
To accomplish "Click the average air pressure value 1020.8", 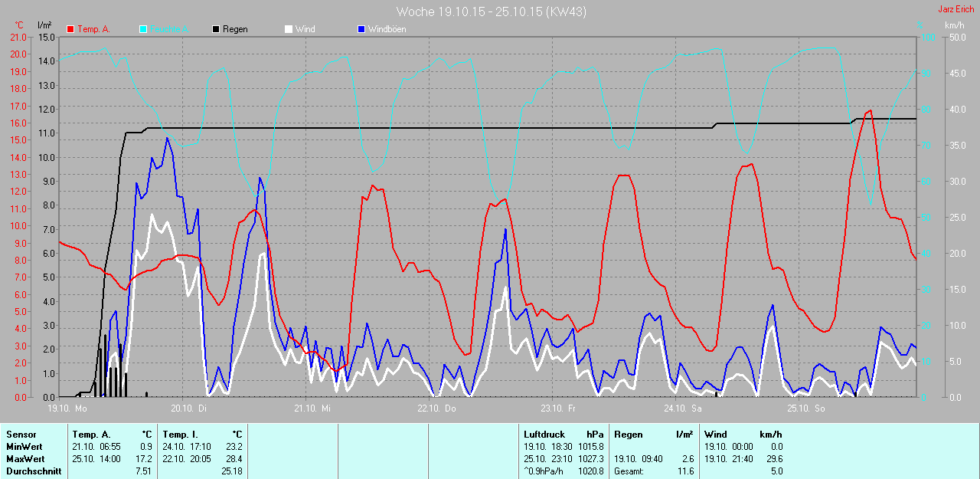I will 590,471.
